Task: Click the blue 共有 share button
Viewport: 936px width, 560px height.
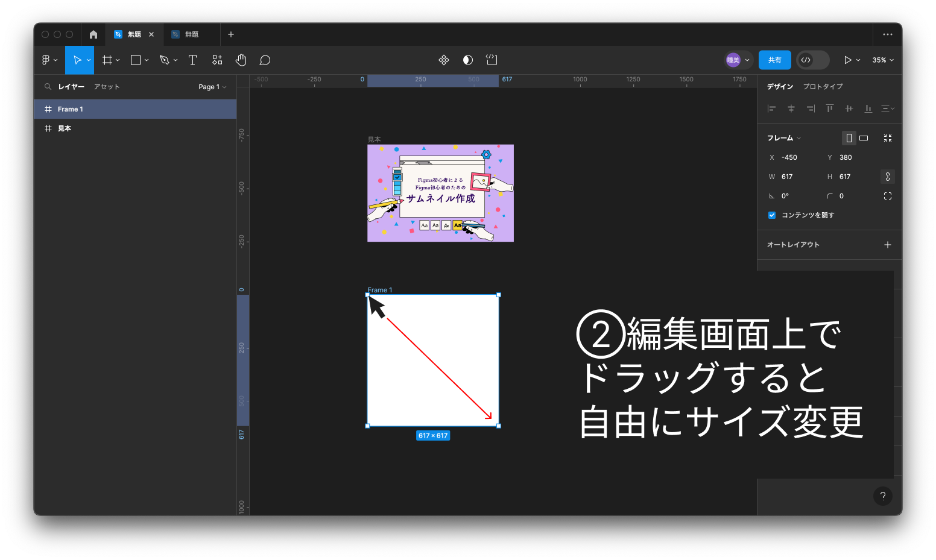Action: point(774,60)
